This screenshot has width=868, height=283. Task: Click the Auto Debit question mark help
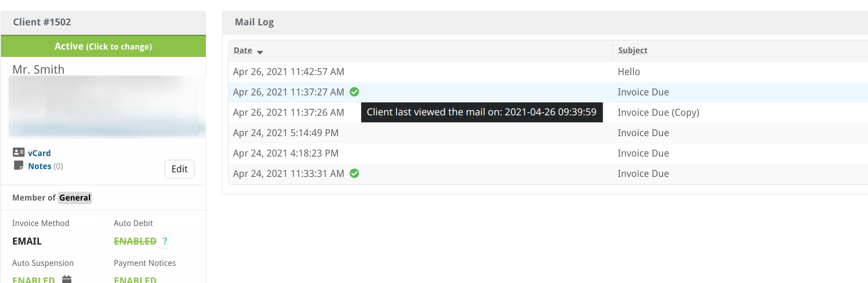click(x=165, y=241)
